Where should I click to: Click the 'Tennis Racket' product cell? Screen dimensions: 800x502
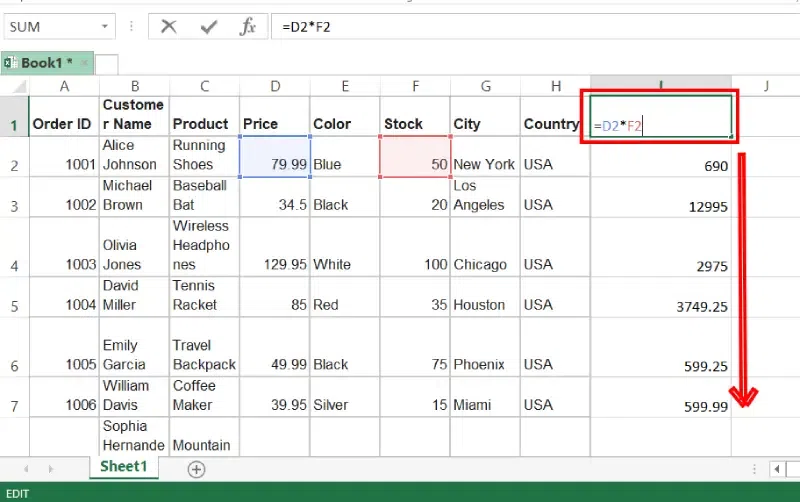[205, 297]
